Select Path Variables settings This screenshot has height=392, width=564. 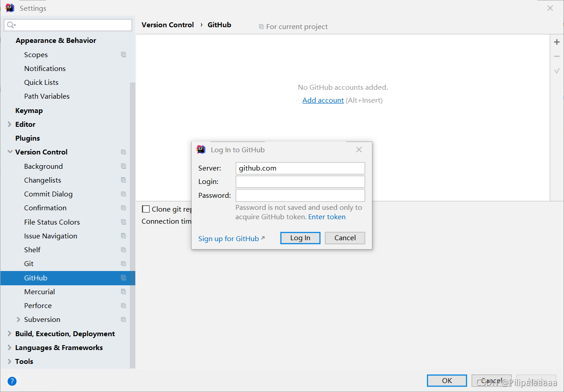[x=47, y=96]
